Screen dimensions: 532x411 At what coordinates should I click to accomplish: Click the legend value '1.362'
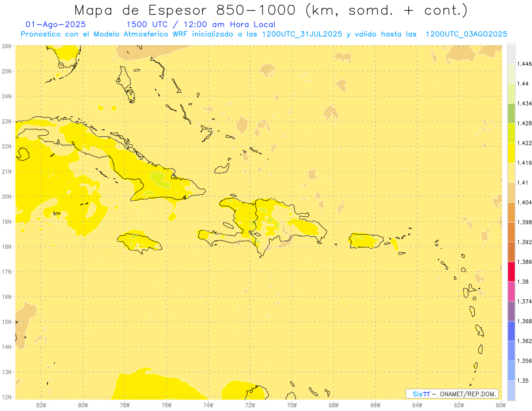point(524,341)
